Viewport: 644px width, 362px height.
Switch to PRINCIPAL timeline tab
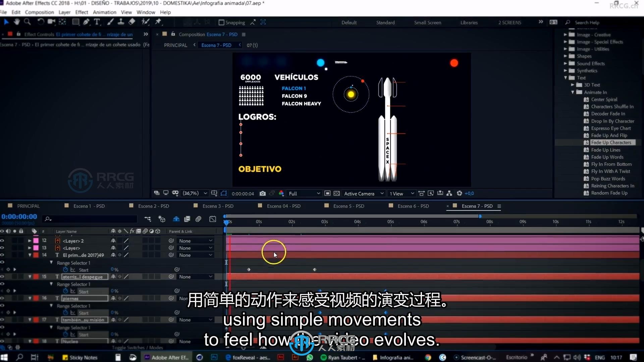(x=28, y=206)
